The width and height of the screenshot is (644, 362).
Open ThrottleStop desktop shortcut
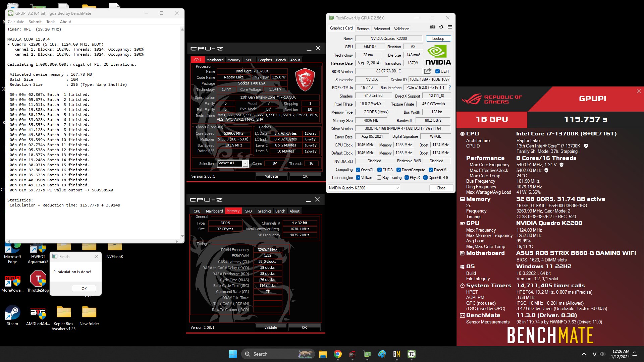click(x=38, y=282)
